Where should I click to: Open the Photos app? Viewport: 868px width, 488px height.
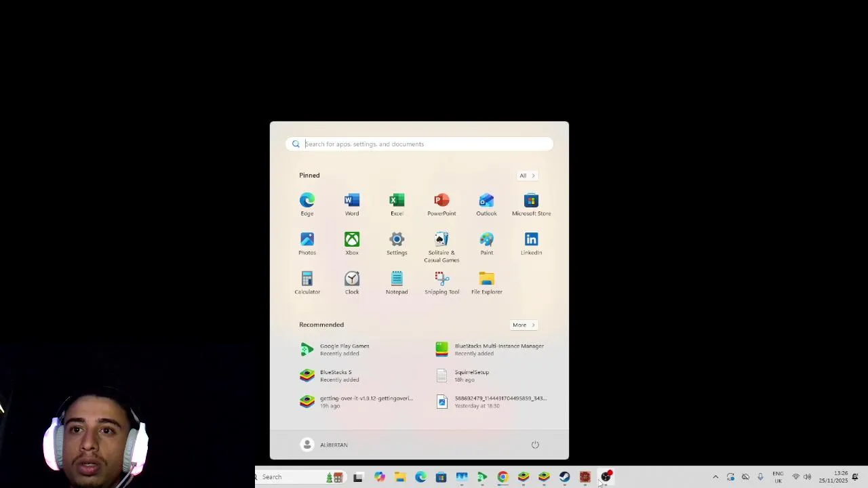pyautogui.click(x=307, y=244)
